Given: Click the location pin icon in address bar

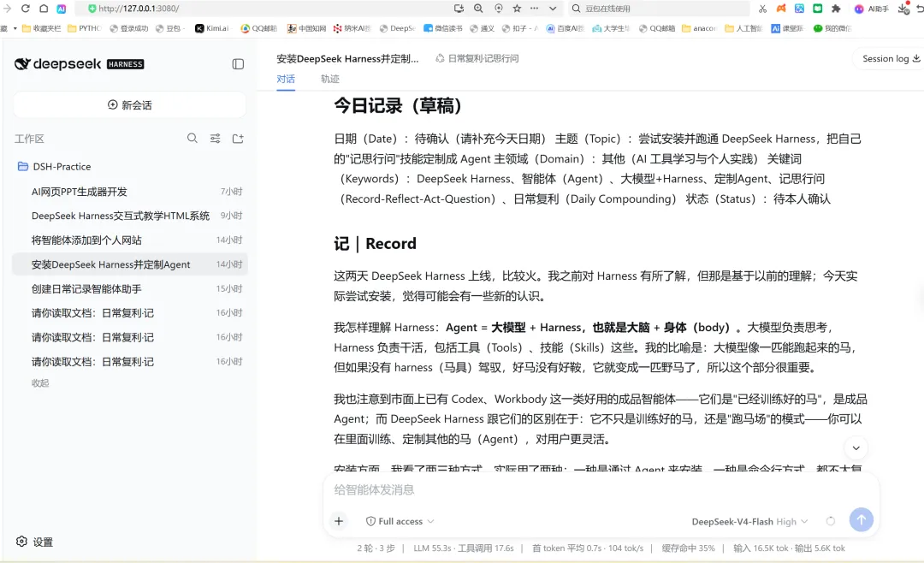Looking at the screenshot, I should 499,9.
